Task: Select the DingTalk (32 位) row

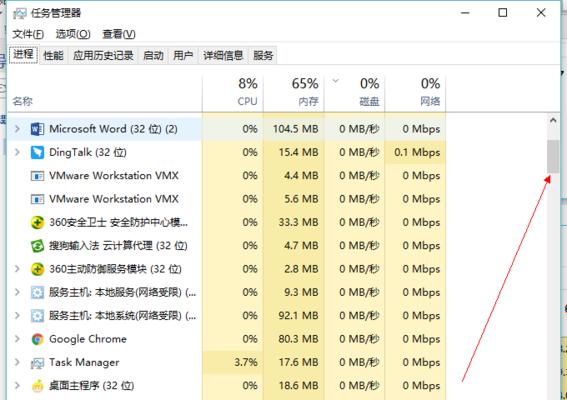Action: click(x=226, y=152)
